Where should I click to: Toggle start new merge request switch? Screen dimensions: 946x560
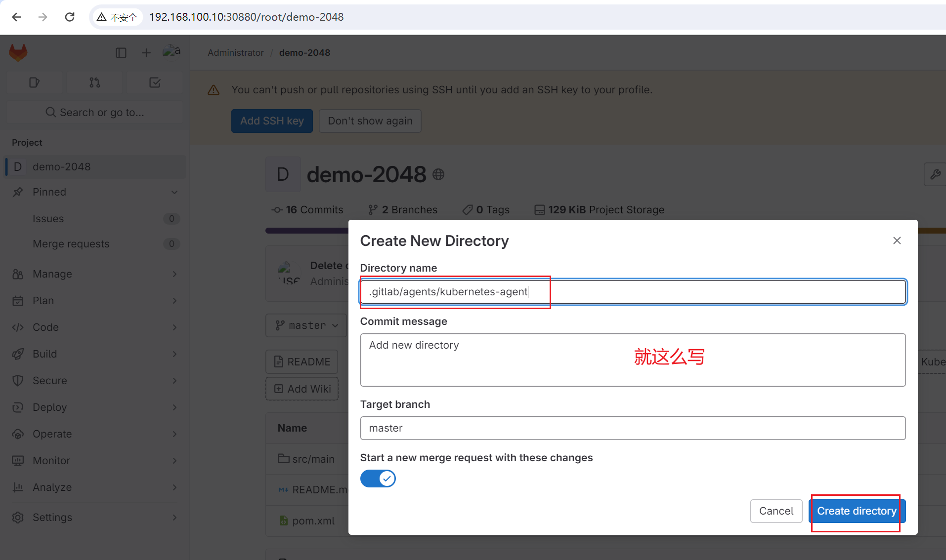[378, 479]
